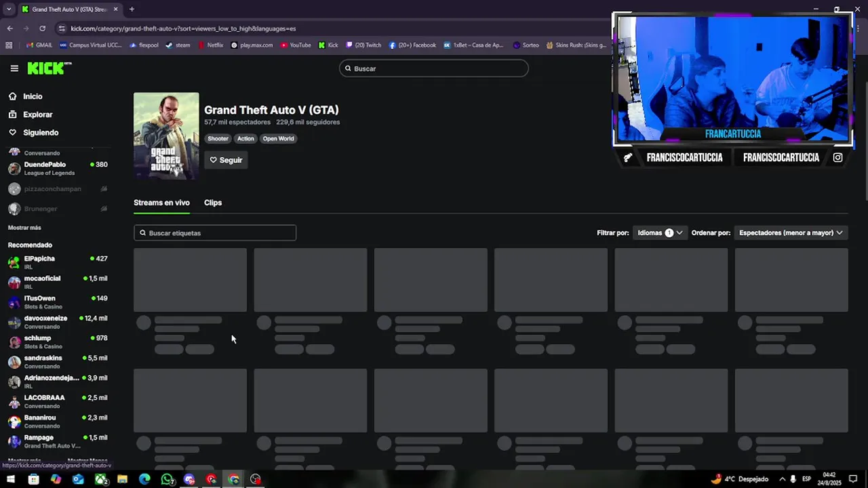868x488 pixels.
Task: Open the tab search dropdown arrow
Action: coord(8,9)
